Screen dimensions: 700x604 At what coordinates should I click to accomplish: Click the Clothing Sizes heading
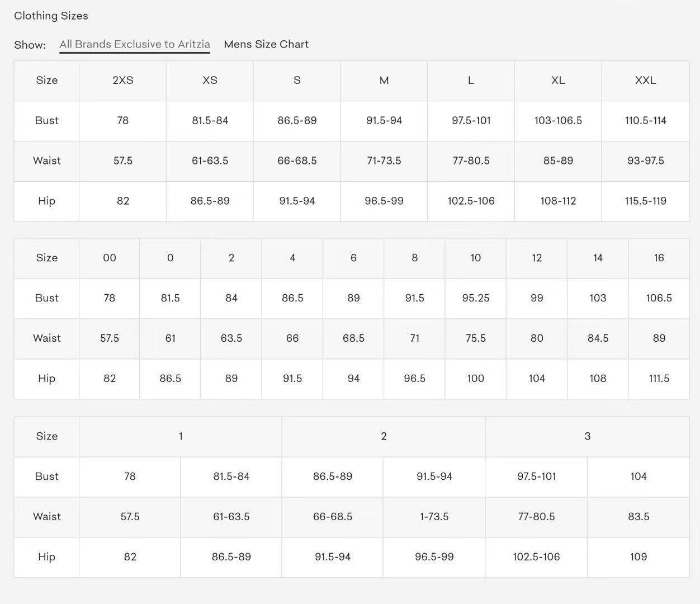coord(51,16)
